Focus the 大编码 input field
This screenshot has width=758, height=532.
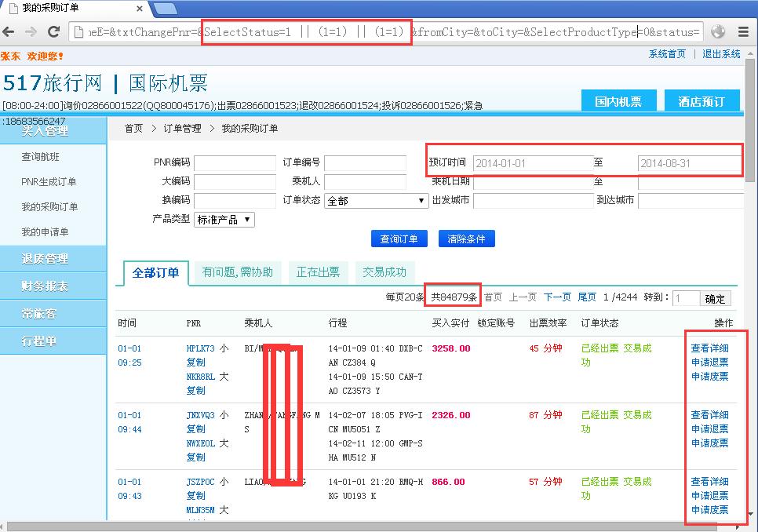coord(235,182)
